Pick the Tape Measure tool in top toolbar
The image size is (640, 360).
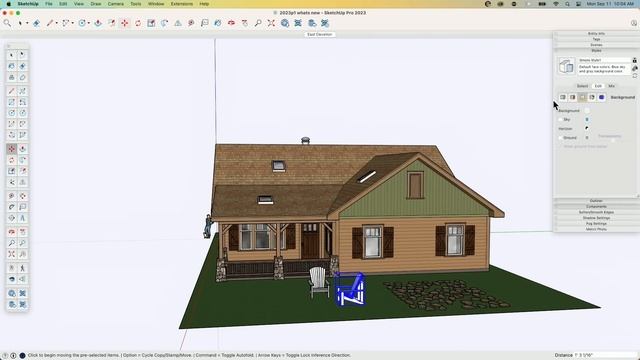[x=191, y=23]
